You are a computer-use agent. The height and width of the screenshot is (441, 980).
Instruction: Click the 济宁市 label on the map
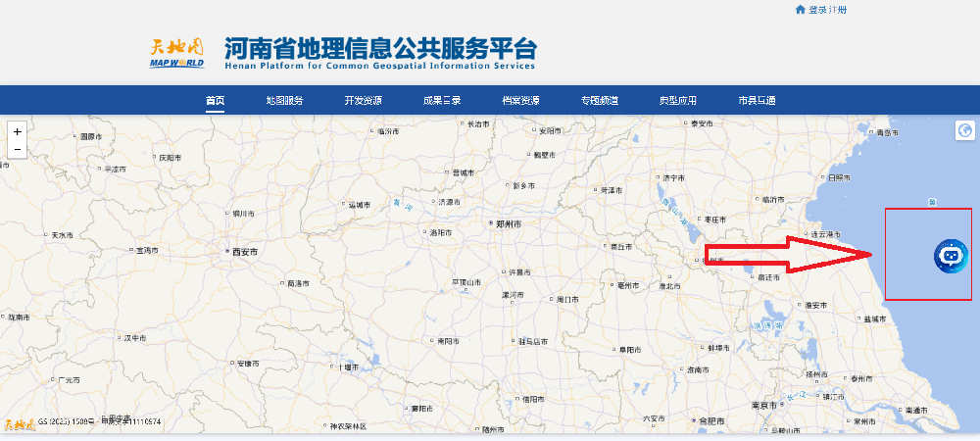click(x=674, y=178)
